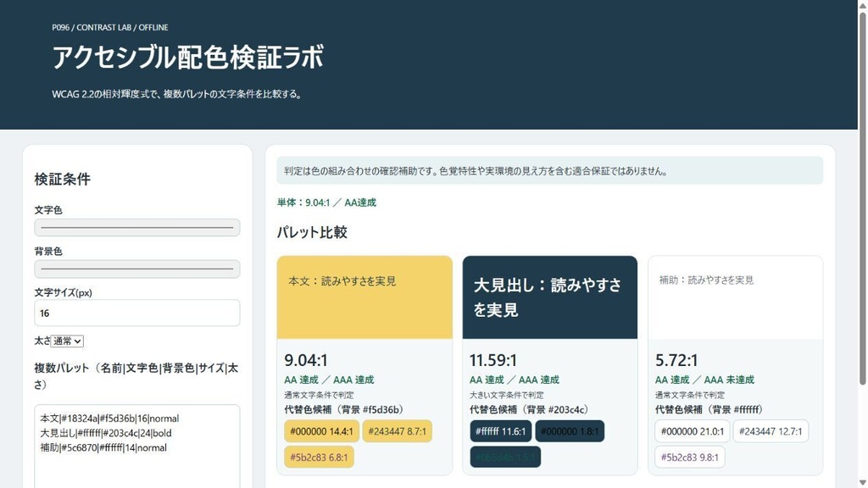Select the #000000 1.8:1 alternative chip
Viewport: 868px width, 488px height.
570,431
